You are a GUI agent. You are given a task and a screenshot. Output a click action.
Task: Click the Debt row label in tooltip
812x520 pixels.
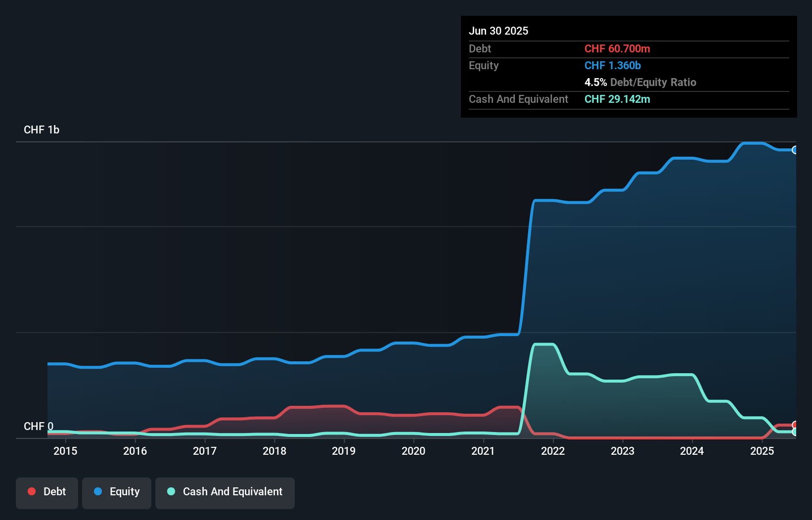pyautogui.click(x=480, y=48)
